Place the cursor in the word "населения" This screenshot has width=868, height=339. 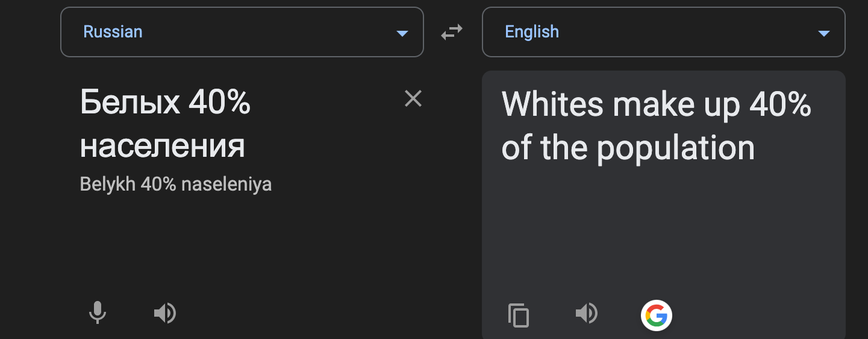pyautogui.click(x=163, y=147)
